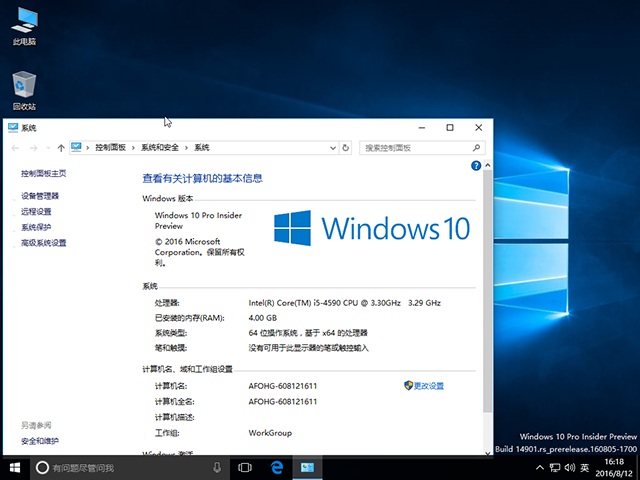
Task: Click 控制面板主页 in the left pane
Action: pyautogui.click(x=44, y=173)
